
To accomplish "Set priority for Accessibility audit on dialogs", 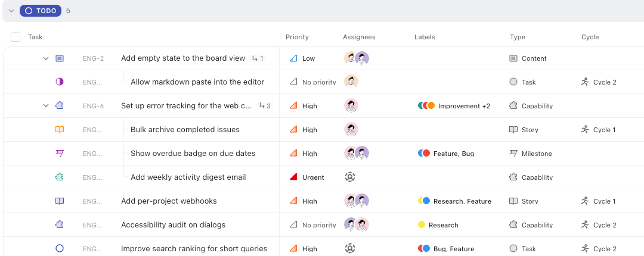I will click(312, 225).
